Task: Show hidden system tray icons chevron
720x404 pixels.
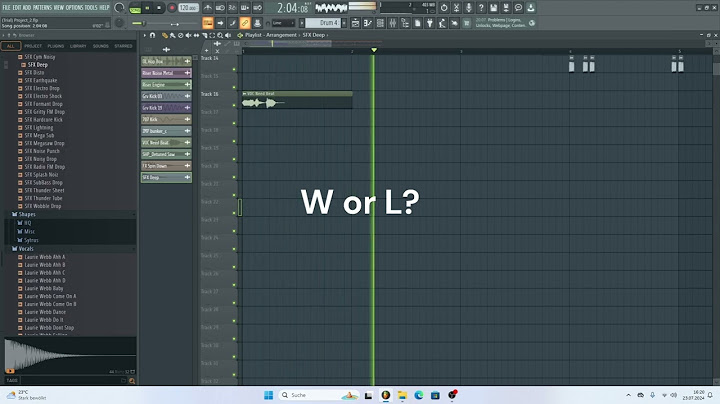Action: (628, 395)
